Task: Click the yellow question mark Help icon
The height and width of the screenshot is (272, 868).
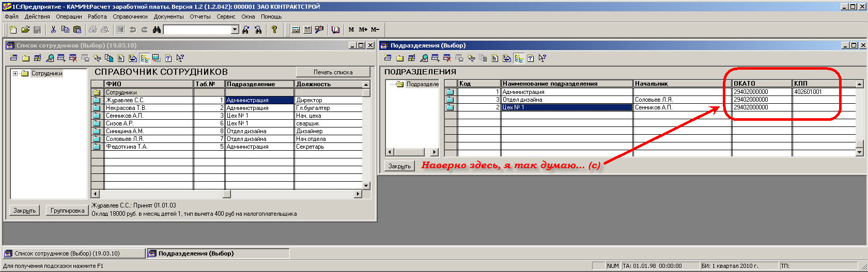Action: (x=274, y=30)
